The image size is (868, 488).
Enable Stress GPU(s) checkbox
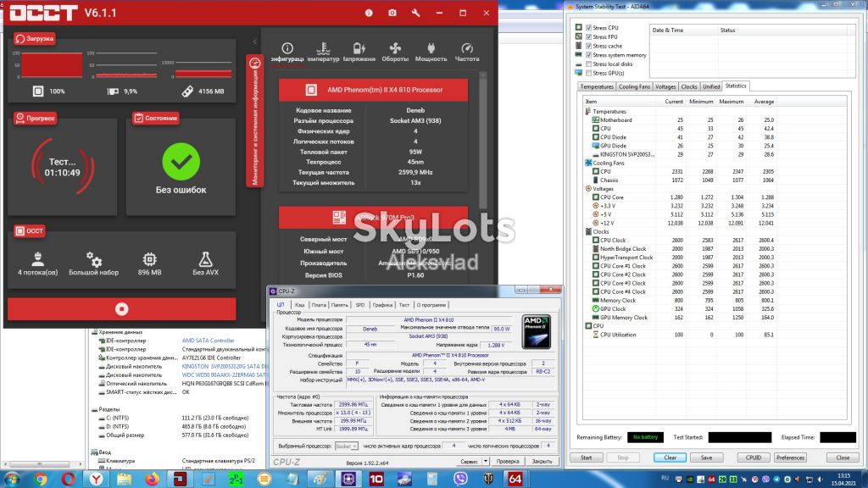pos(589,73)
